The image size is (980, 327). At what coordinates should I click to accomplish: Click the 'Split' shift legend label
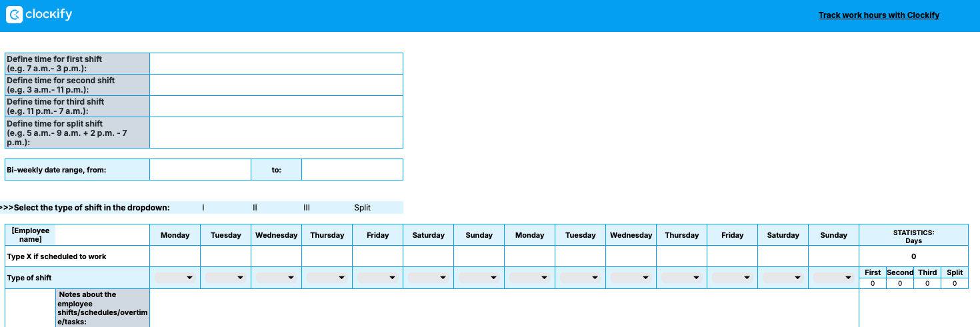tap(362, 208)
